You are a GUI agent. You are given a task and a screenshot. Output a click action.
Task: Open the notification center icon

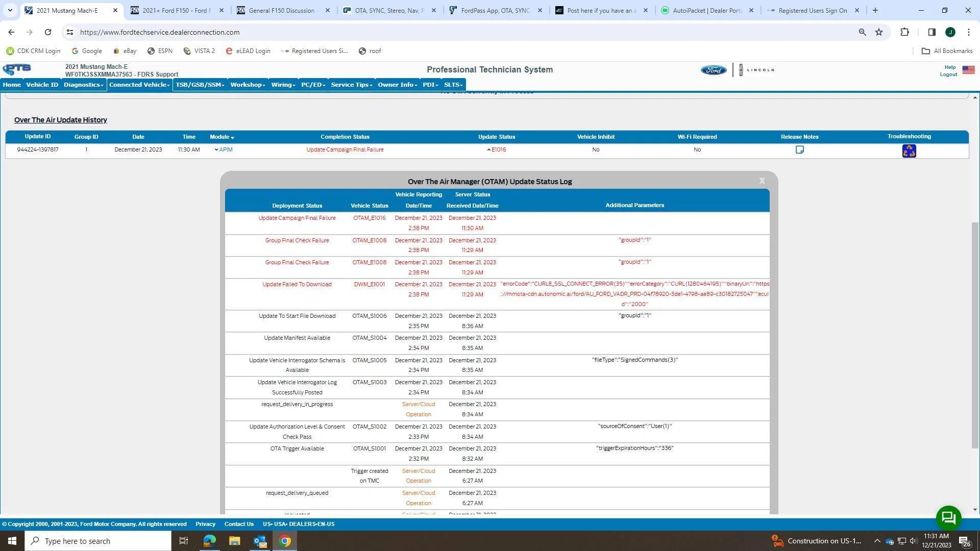(x=965, y=541)
